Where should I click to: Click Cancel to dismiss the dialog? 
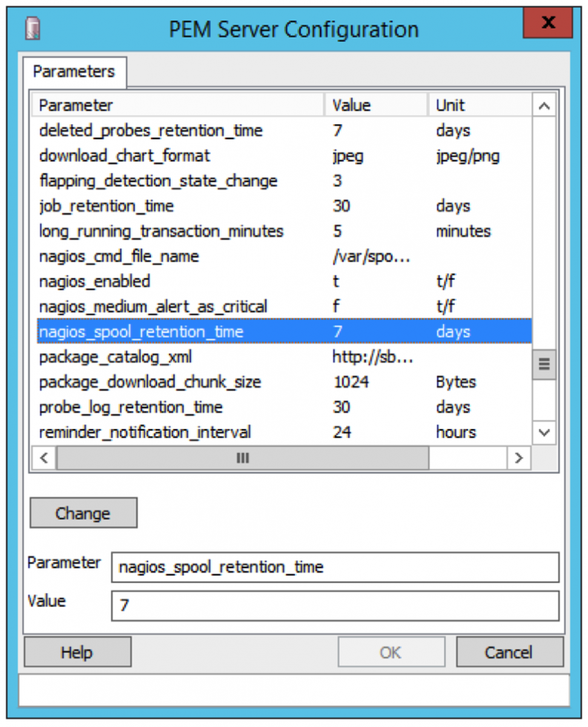click(x=509, y=652)
